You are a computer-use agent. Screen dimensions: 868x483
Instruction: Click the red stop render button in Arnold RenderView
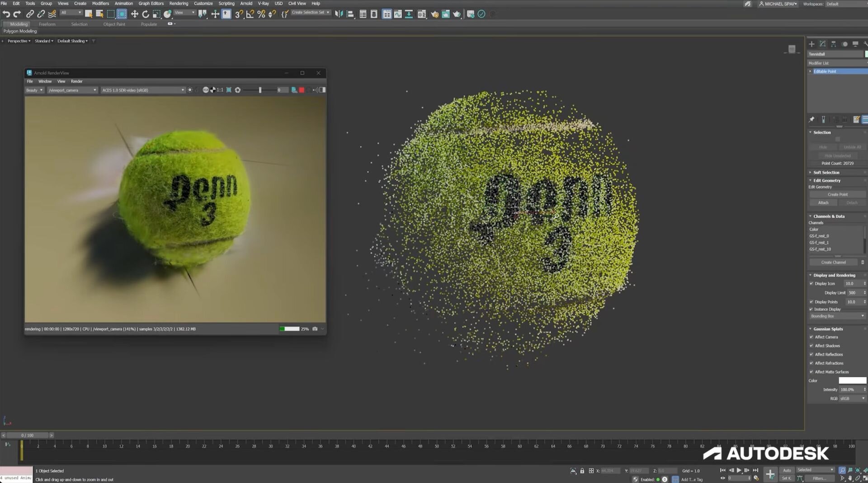click(302, 90)
